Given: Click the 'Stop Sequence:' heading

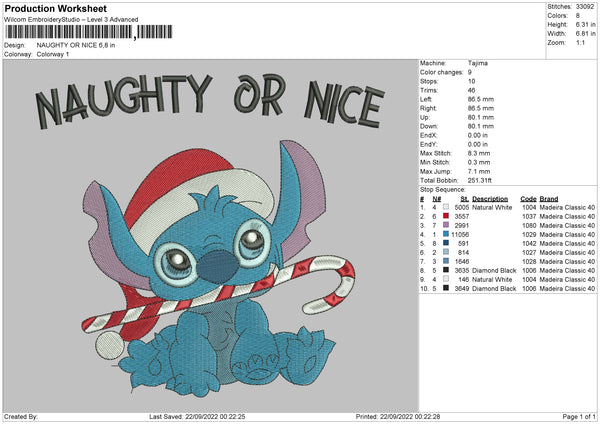Looking at the screenshot, I should click(x=443, y=190).
